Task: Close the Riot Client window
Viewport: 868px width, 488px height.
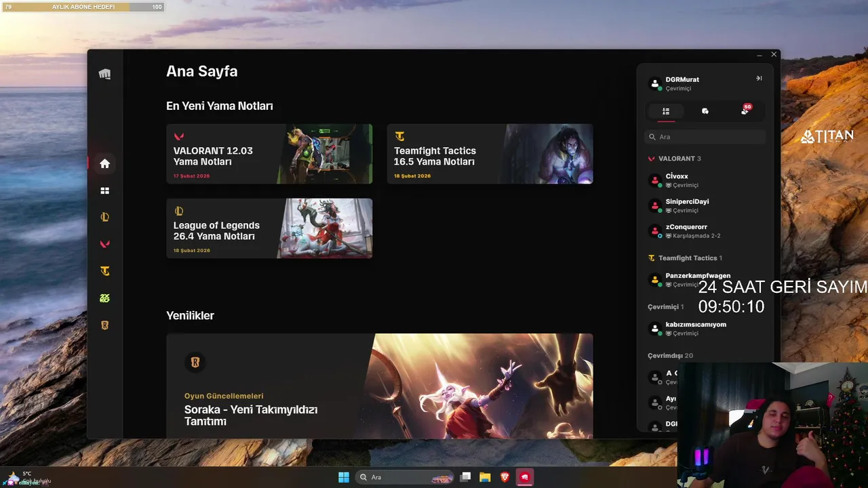Action: [774, 54]
